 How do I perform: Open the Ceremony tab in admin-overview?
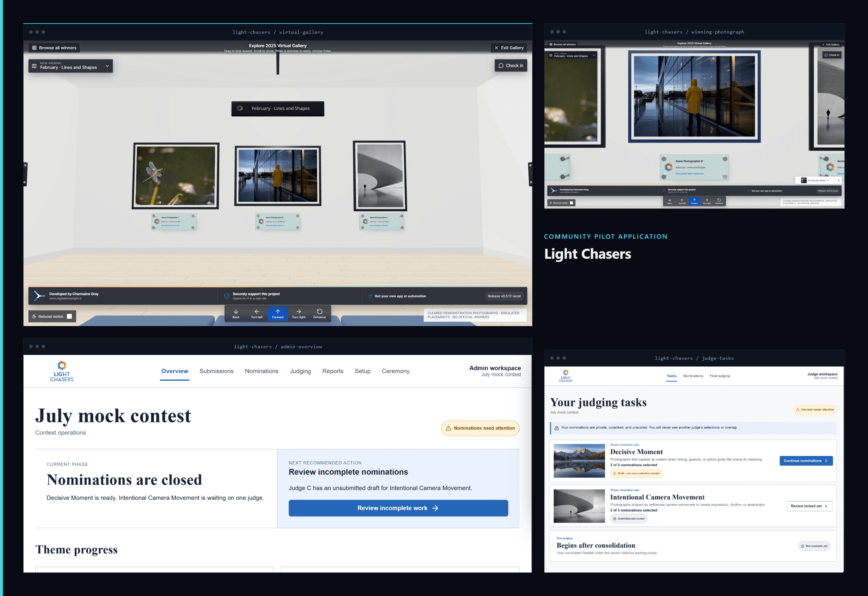click(x=396, y=371)
